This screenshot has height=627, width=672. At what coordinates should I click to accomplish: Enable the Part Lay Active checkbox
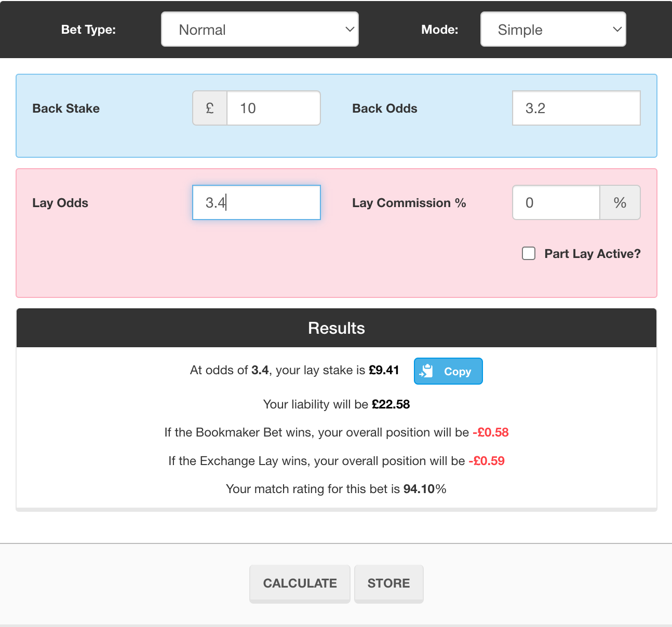click(529, 253)
